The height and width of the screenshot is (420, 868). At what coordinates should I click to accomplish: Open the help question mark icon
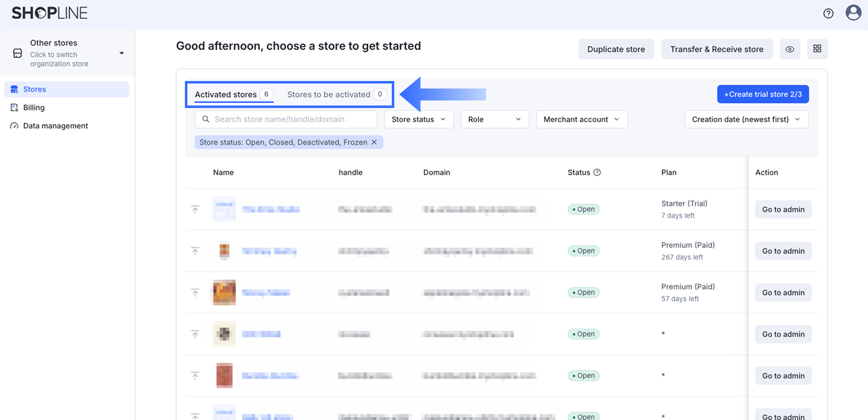(828, 13)
